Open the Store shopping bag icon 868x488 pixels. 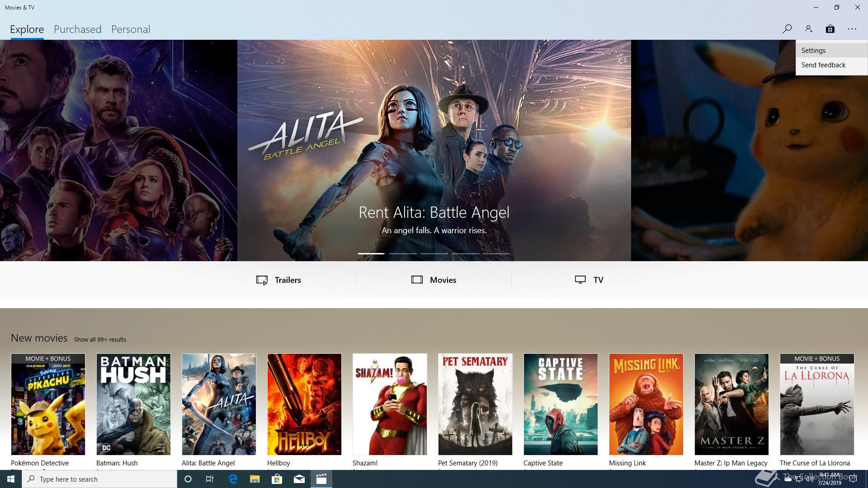coord(830,29)
